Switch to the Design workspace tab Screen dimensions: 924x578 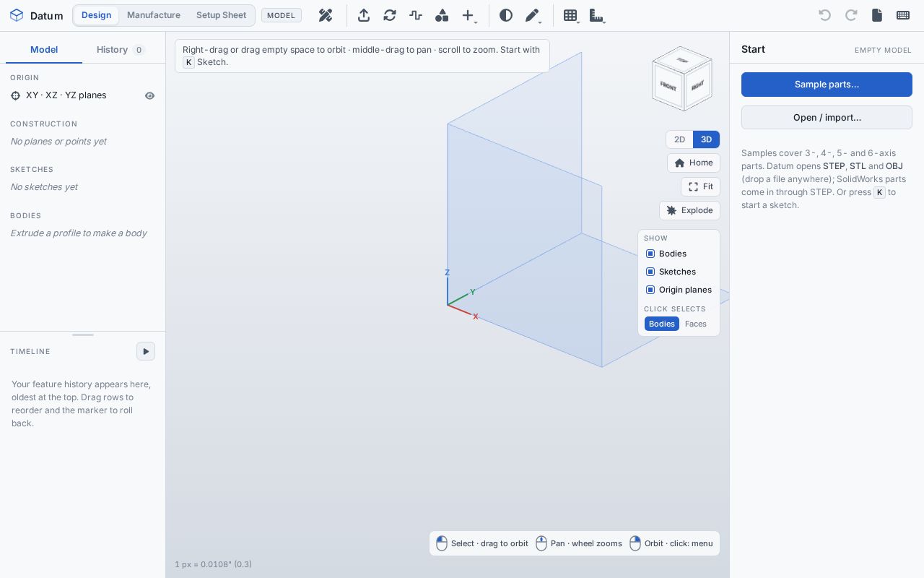click(96, 15)
